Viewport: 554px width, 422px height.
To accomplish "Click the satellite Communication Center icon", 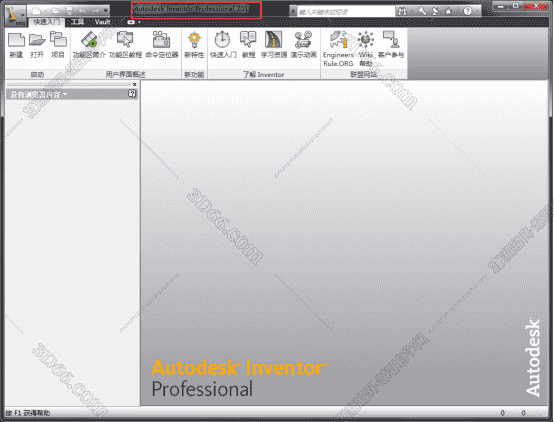I will pyautogui.click(x=435, y=11).
